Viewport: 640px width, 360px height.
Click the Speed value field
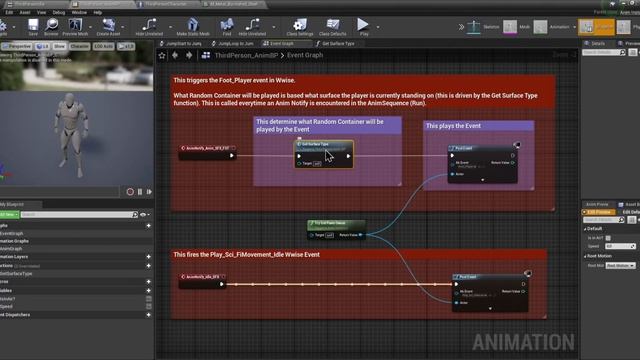click(x=620, y=246)
